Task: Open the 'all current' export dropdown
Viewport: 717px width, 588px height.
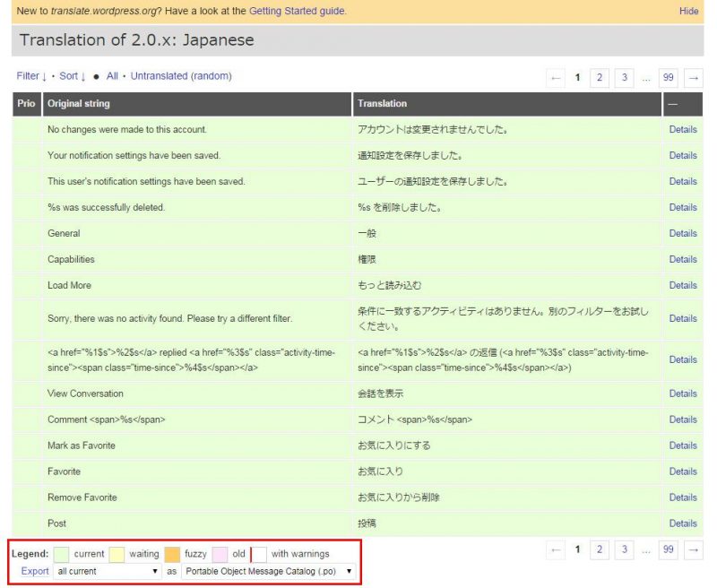Action: (107, 571)
